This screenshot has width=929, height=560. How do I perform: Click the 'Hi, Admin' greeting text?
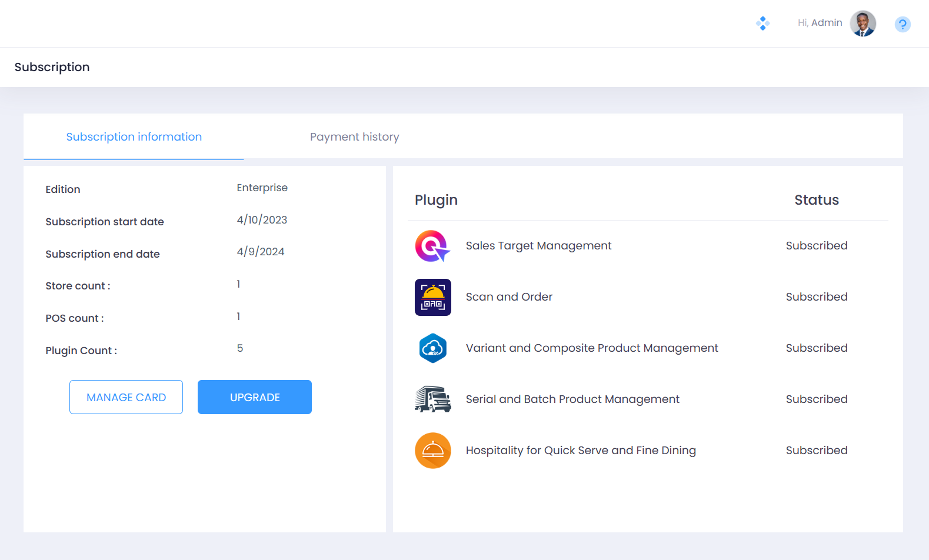820,23
